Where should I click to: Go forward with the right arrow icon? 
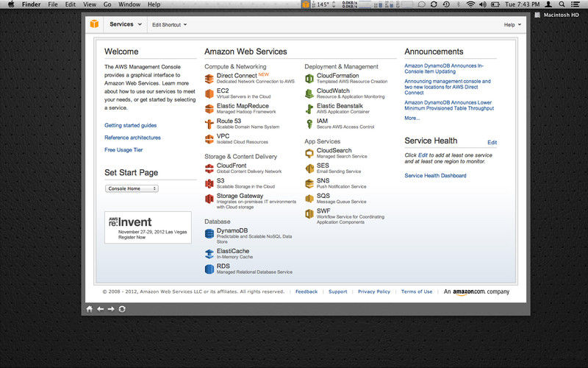[111, 309]
